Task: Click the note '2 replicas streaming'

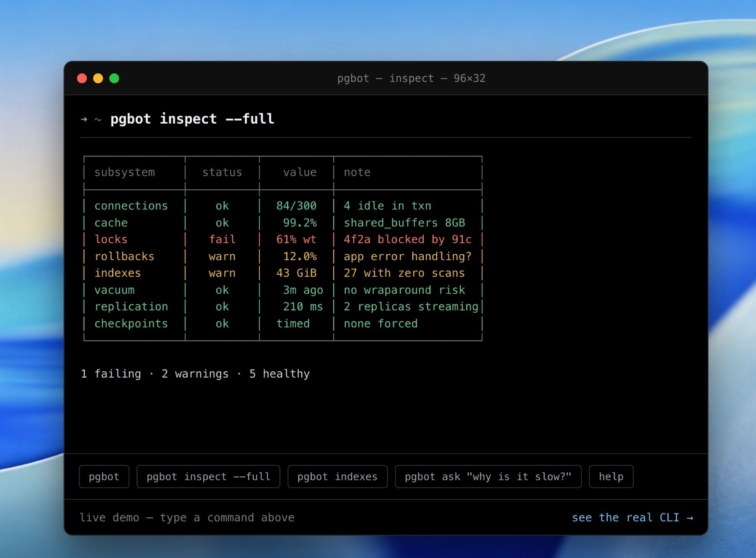Action: pos(411,307)
